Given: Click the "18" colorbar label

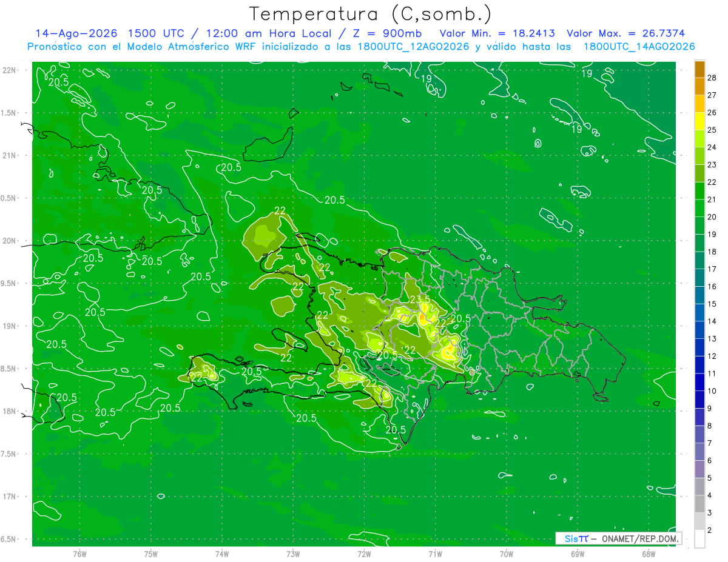Looking at the screenshot, I should tap(712, 252).
